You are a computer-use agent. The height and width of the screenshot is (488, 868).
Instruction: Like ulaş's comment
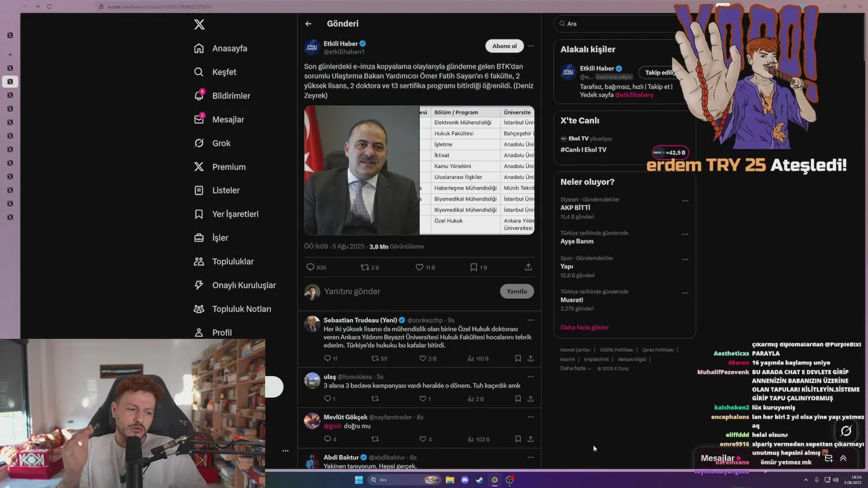(425, 399)
